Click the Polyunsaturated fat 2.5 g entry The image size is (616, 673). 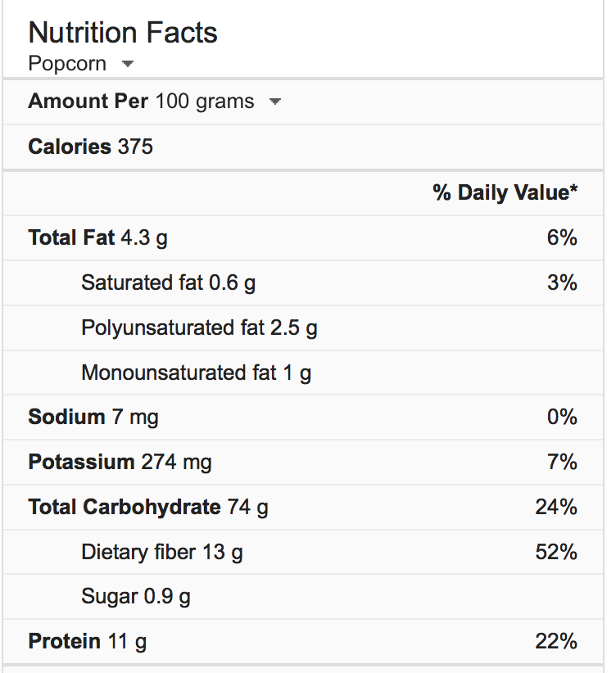tap(199, 328)
